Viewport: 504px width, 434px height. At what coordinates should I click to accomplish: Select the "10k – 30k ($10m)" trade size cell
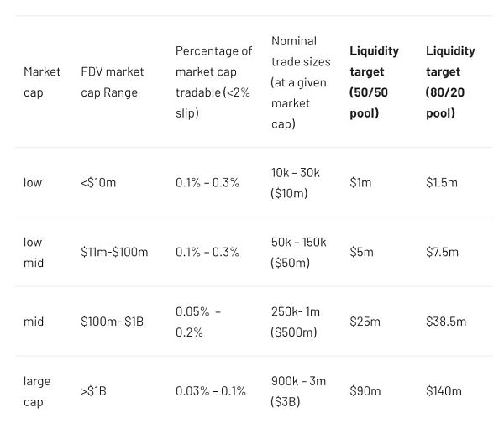(296, 182)
